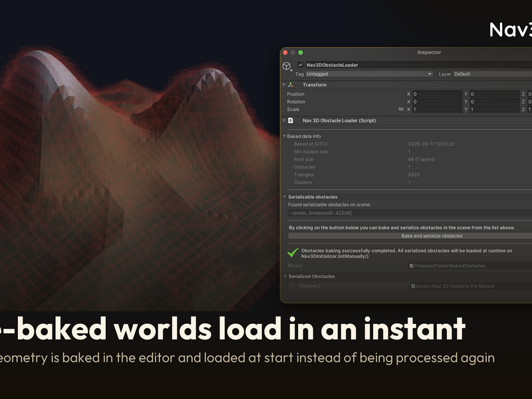Screen dimensions: 532x399
Task: Click the Triangles value '8320'
Action: click(414, 175)
